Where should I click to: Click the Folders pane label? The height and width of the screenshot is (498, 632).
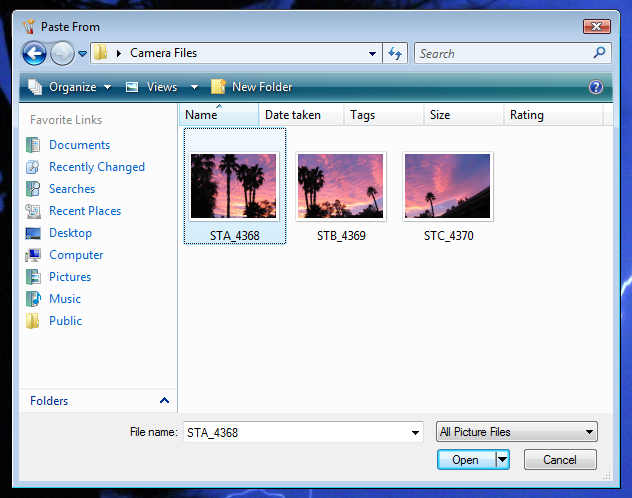point(49,401)
